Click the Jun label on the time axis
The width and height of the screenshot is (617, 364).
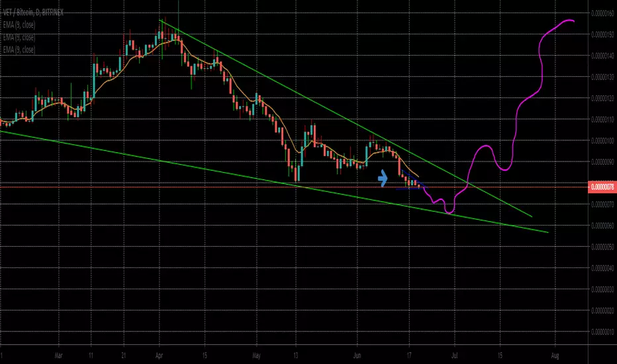(x=357, y=356)
